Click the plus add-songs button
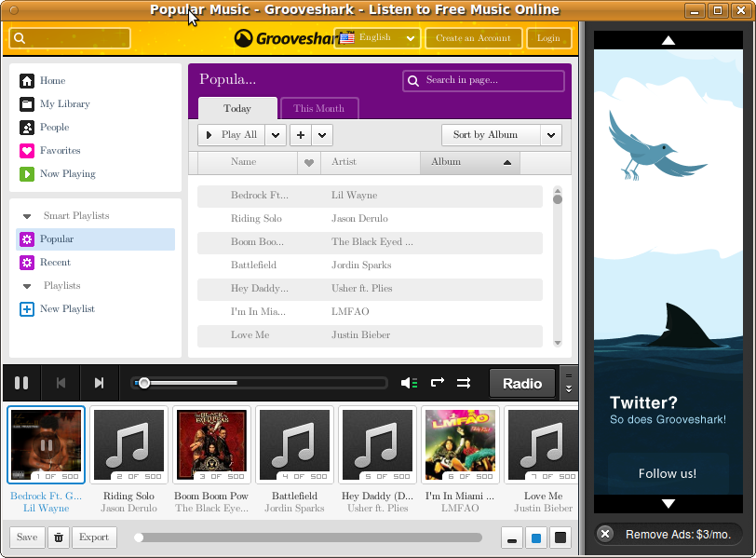 coord(301,135)
